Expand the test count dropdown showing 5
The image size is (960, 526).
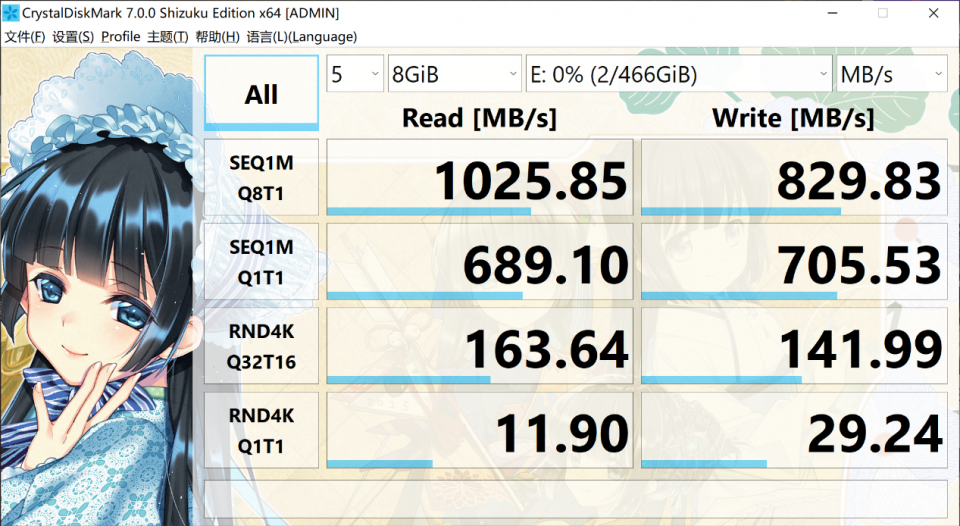tap(355, 74)
